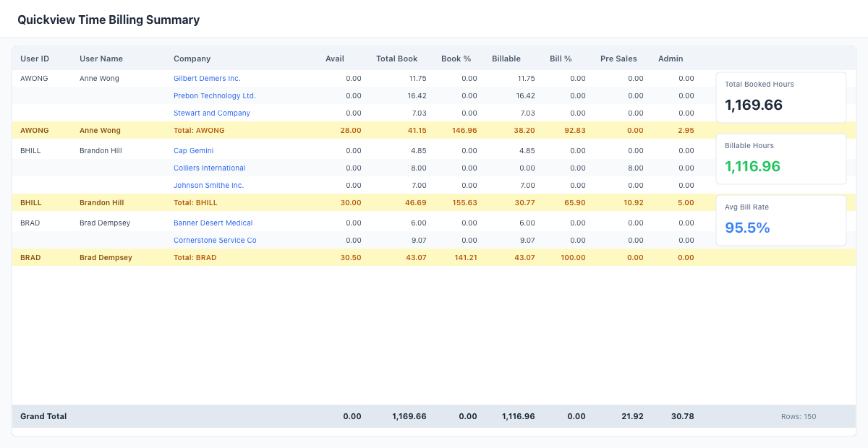Open the Gilbert Demers Inc. company link
The width and height of the screenshot is (868, 448).
point(207,78)
